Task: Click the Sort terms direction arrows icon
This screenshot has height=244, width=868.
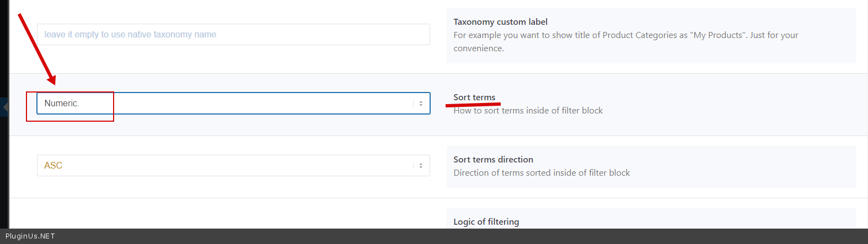Action: (420, 166)
